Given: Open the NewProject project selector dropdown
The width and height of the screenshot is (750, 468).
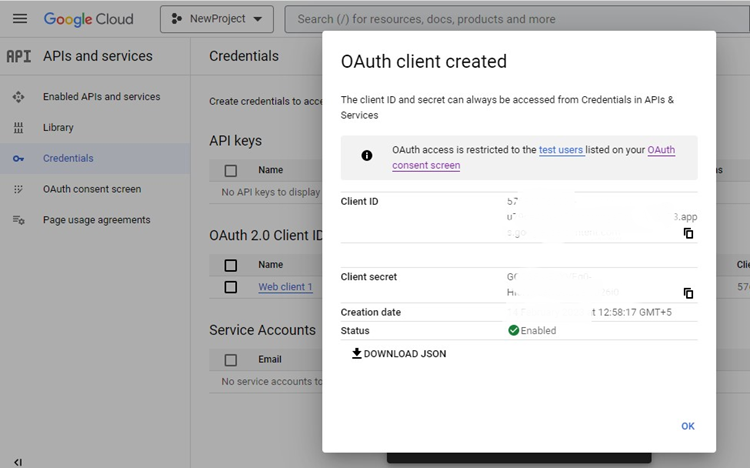Looking at the screenshot, I should pyautogui.click(x=217, y=19).
